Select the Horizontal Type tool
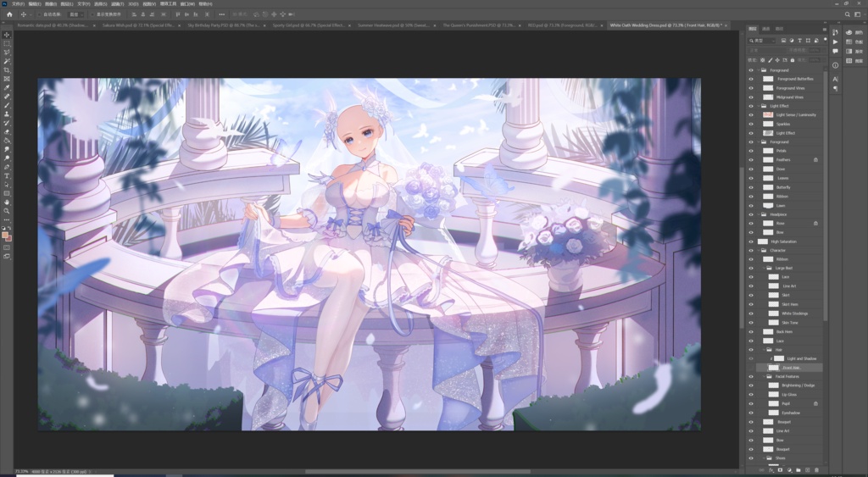This screenshot has width=868, height=477. (x=7, y=176)
